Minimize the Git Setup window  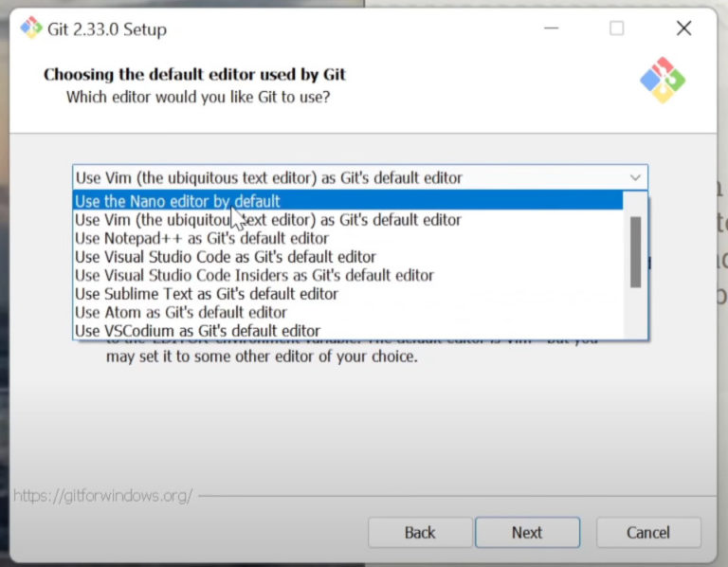click(x=551, y=28)
